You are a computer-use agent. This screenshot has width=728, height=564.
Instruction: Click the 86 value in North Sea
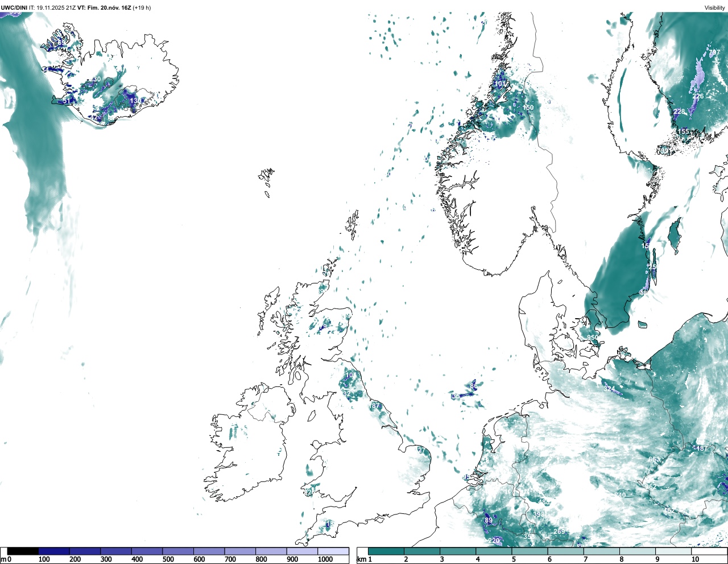point(473,386)
